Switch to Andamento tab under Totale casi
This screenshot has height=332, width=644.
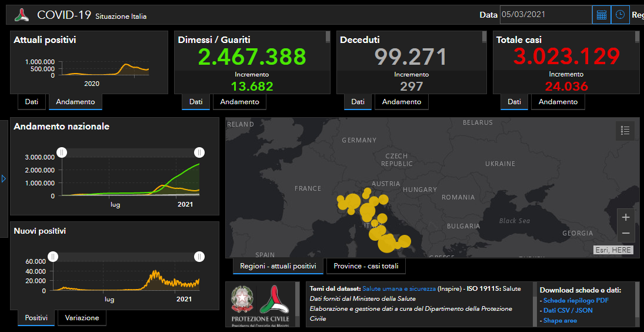558,102
